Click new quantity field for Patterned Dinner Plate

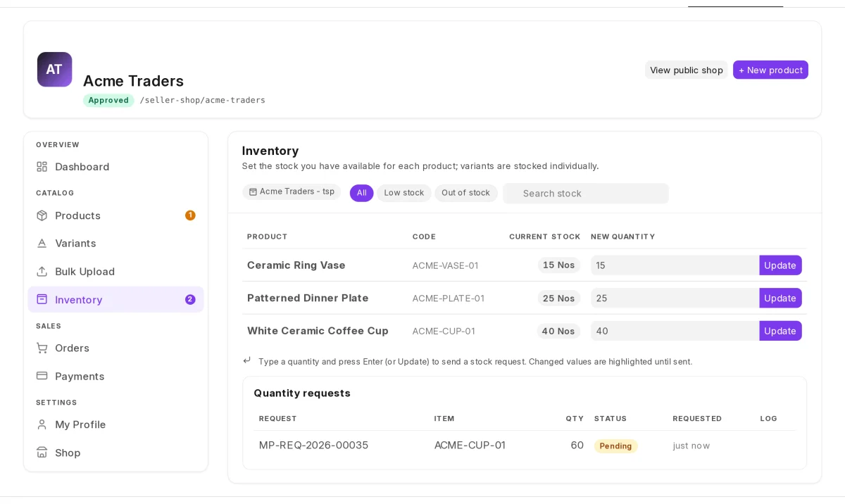point(675,298)
